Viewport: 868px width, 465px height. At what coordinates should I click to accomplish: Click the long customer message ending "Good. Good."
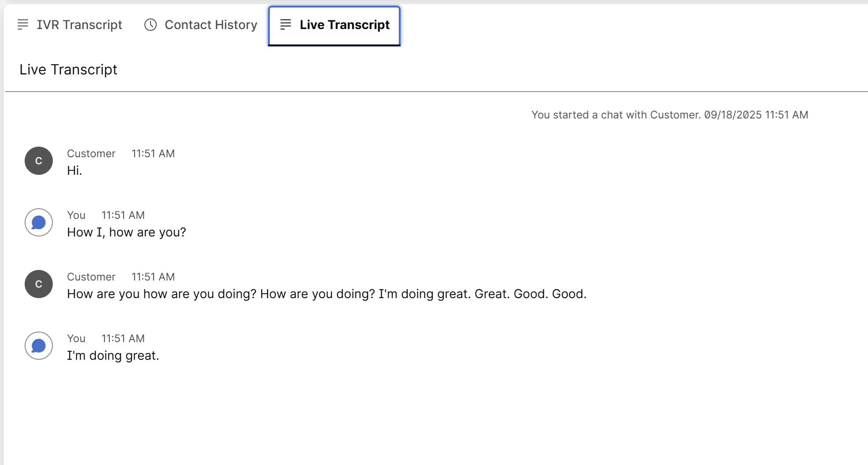(326, 294)
